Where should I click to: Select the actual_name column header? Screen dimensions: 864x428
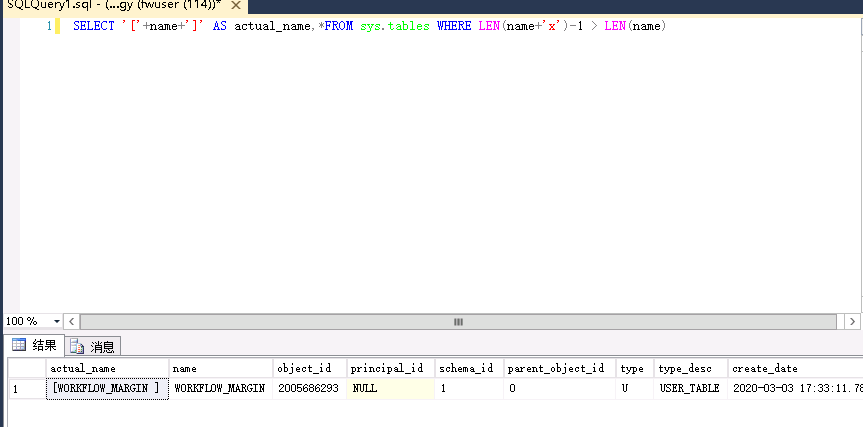coord(107,369)
